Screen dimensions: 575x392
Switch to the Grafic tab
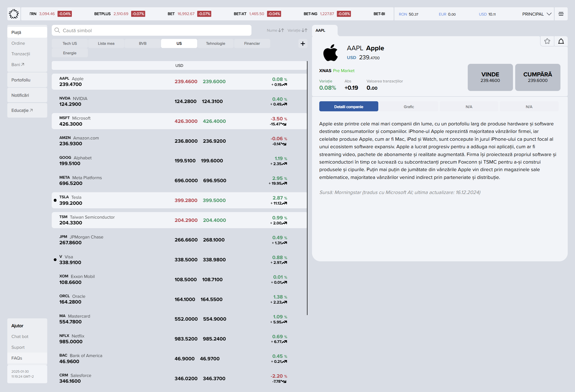tap(409, 107)
